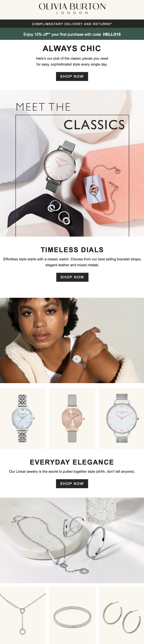The width and height of the screenshot is (144, 644).
Task: Select the silver mesh strap white dial watch
Action: 121,418
